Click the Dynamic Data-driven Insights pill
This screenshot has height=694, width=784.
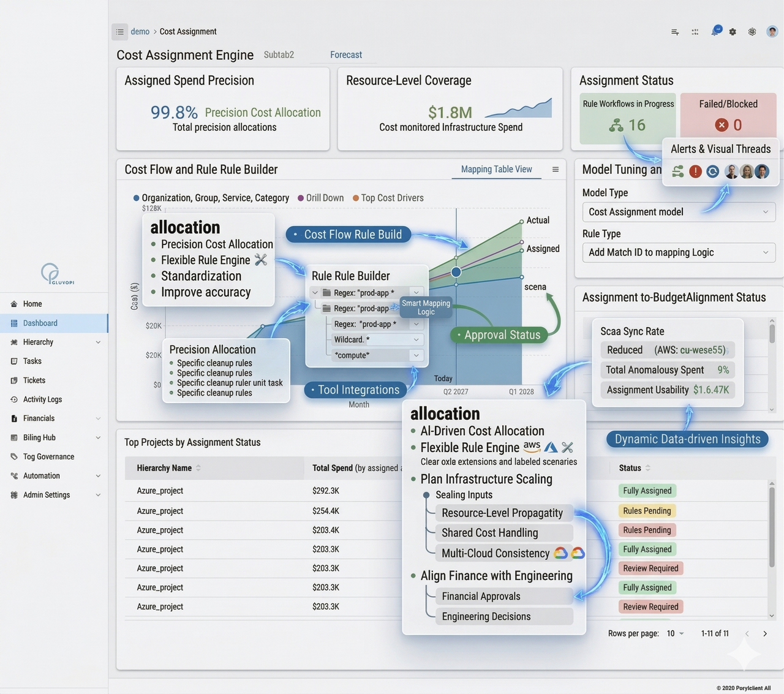(x=687, y=439)
